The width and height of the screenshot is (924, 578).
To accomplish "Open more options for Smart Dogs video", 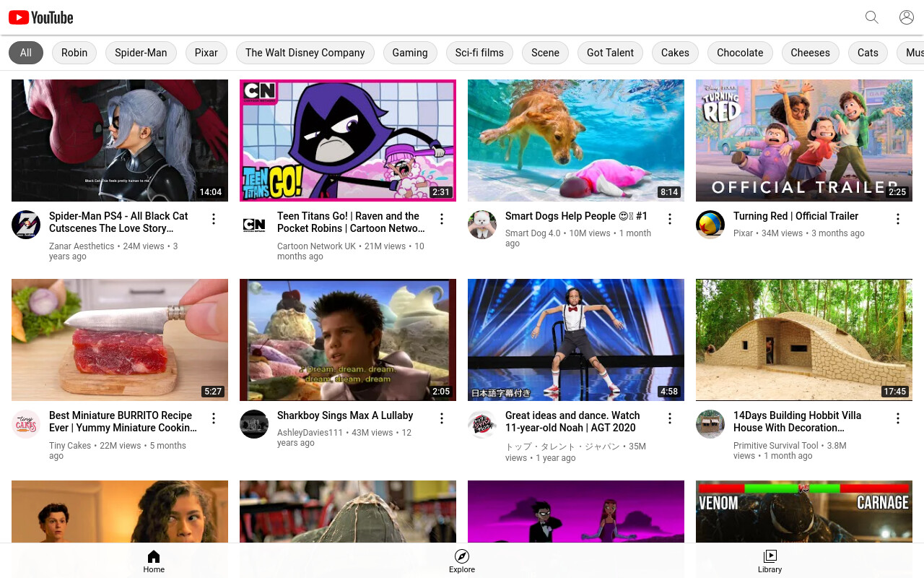I will point(670,219).
